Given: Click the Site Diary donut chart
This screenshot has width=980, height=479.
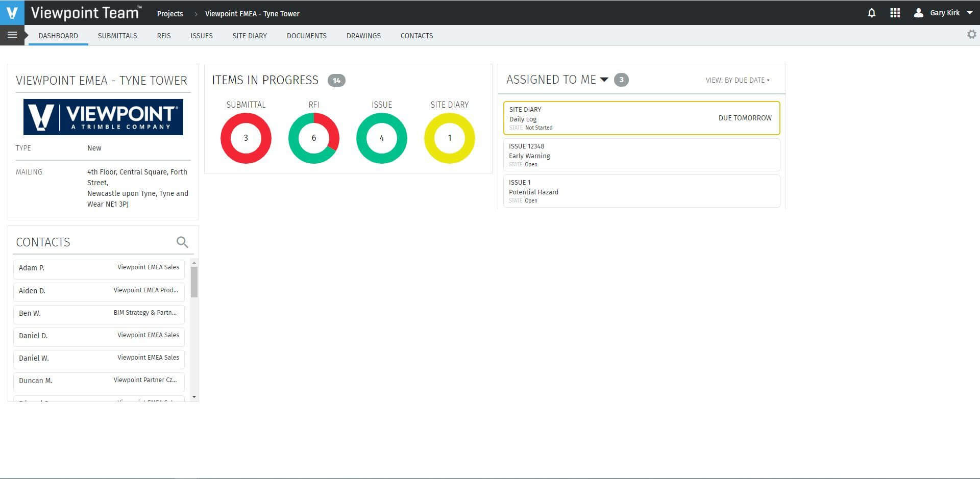Looking at the screenshot, I should [x=450, y=138].
